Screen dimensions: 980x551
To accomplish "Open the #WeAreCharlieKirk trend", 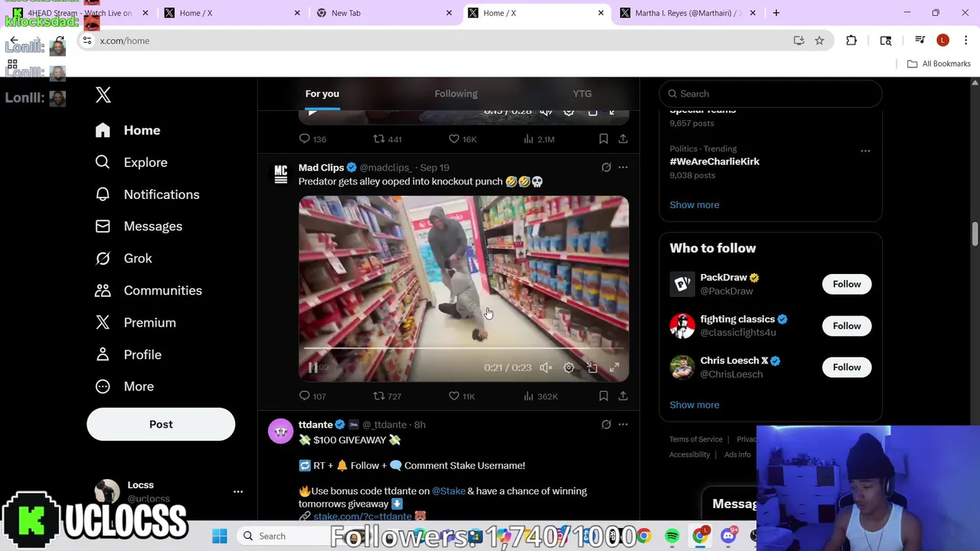I will pos(715,161).
